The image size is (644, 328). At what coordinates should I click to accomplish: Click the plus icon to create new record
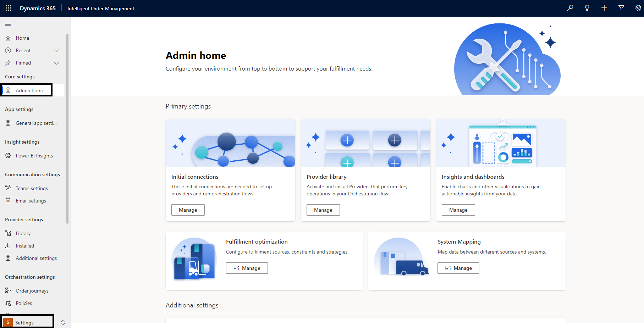tap(604, 8)
